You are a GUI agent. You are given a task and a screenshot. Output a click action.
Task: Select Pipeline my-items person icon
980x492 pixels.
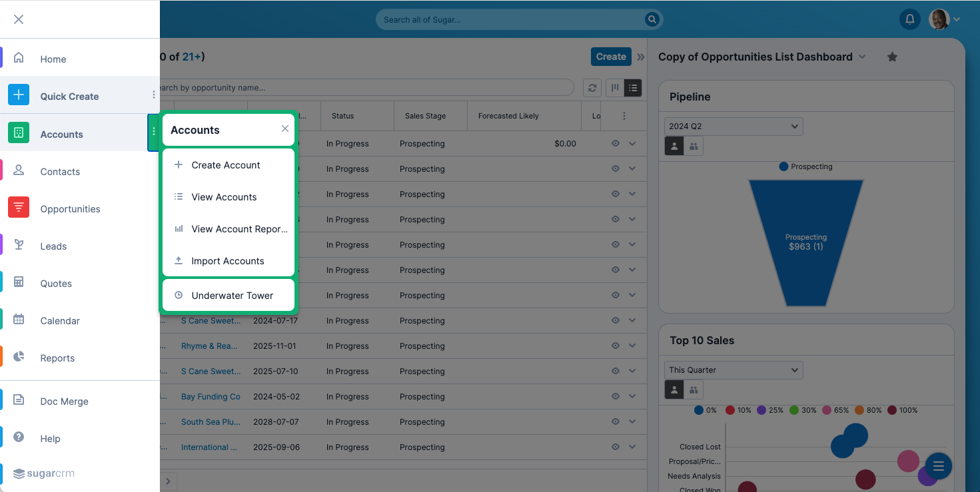tap(674, 146)
